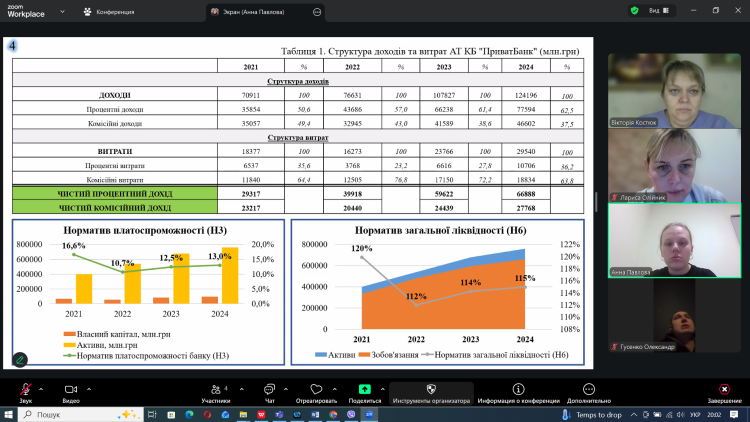
Task: Open Microsoft Edge from taskbar
Action: click(189, 414)
